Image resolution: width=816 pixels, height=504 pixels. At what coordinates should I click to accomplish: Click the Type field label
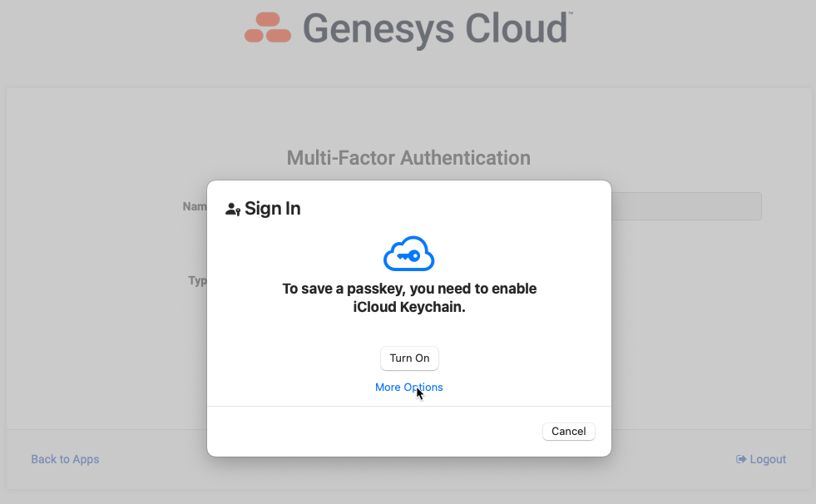point(199,280)
